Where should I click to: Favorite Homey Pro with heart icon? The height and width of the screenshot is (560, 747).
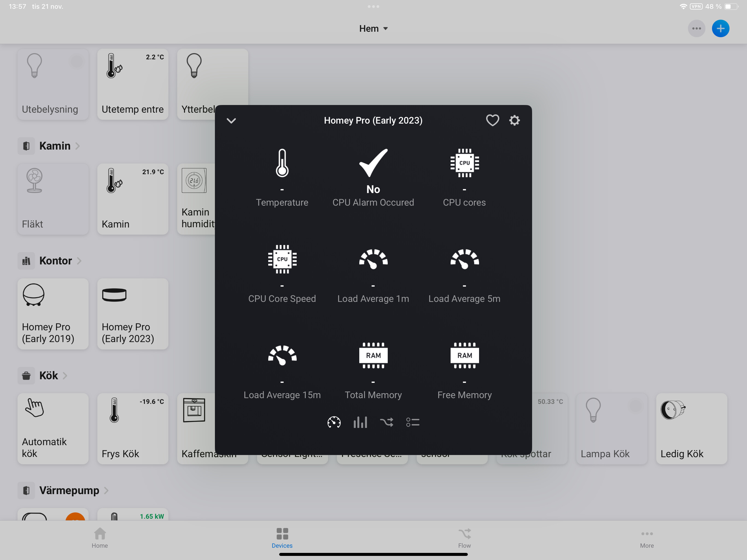[492, 120]
